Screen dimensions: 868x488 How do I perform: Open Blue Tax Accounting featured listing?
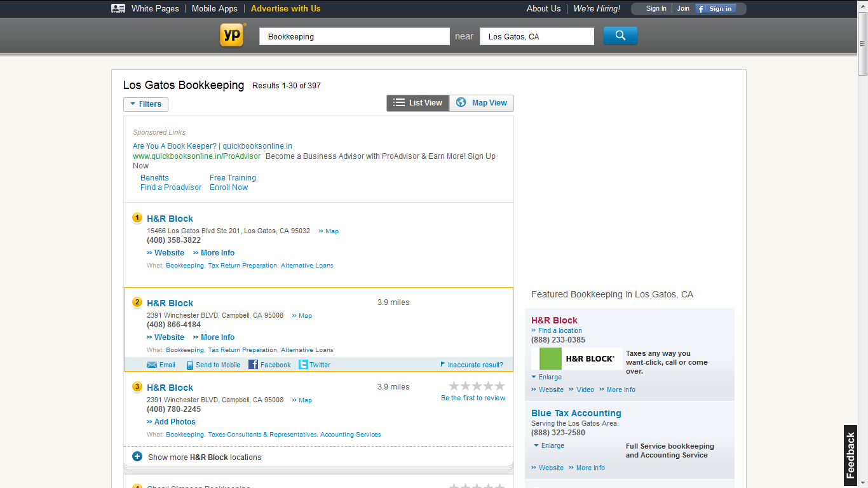coord(576,413)
